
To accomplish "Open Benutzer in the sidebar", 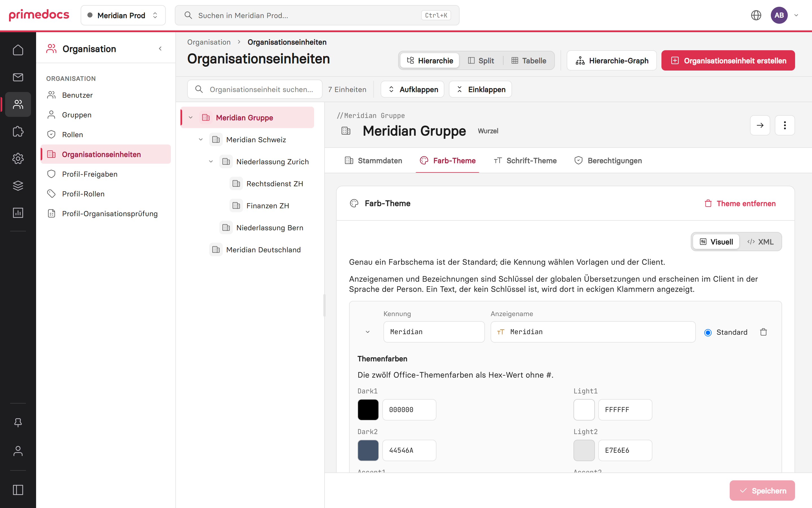I will tap(106, 95).
